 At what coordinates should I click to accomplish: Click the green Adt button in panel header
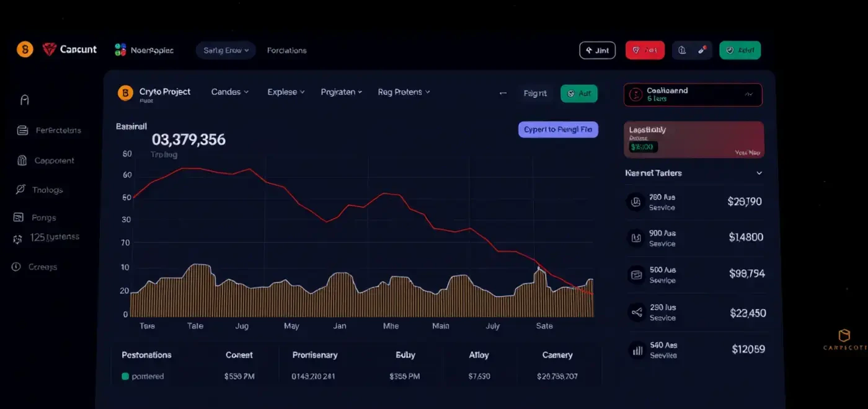[x=579, y=94]
